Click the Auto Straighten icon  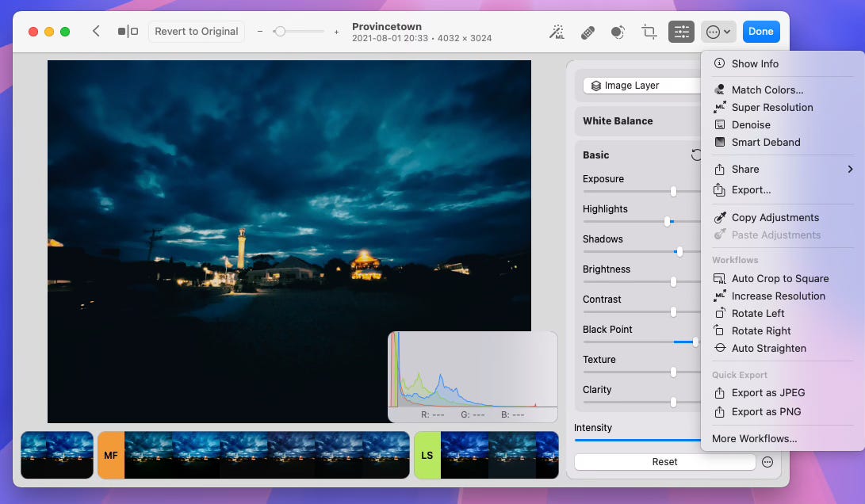[x=720, y=348]
